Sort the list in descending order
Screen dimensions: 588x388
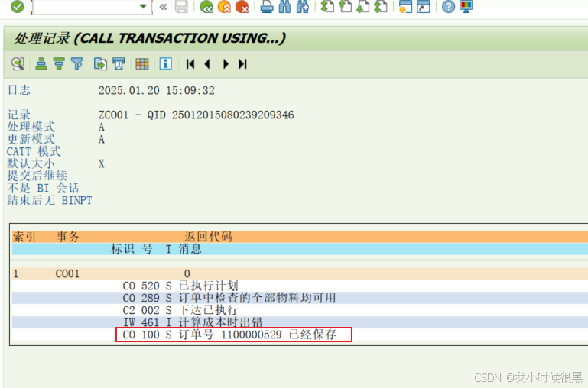pos(59,64)
